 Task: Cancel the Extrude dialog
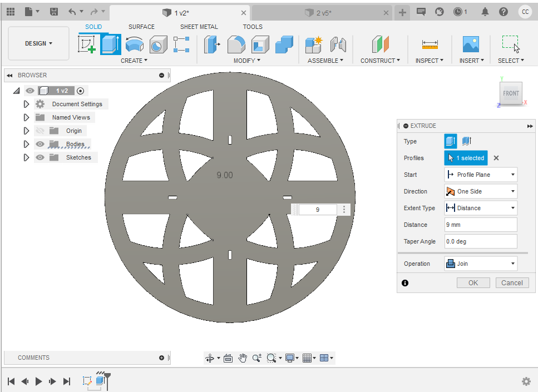512,282
